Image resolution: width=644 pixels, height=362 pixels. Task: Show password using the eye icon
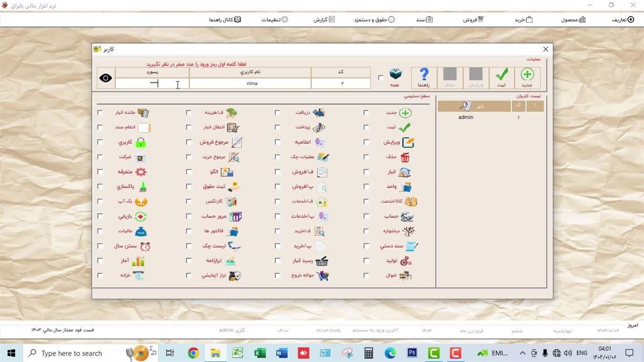[106, 78]
